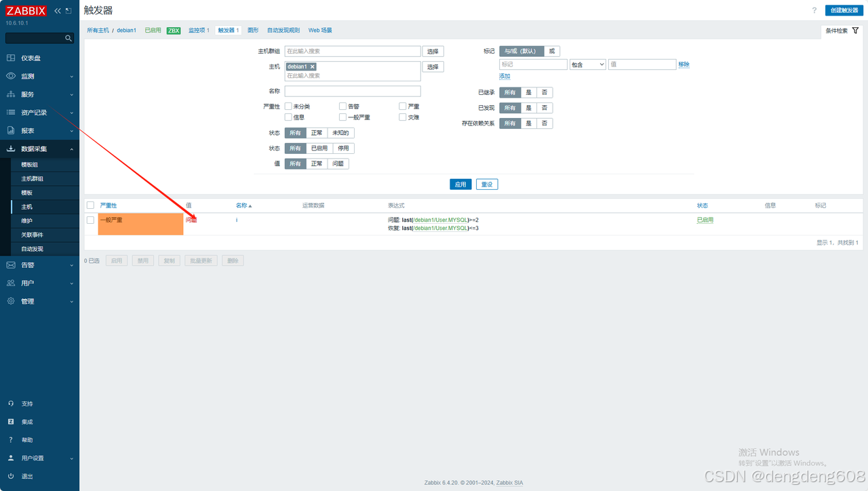868x491 pixels.
Task: Click the 数据采集 download icon
Action: [11, 149]
